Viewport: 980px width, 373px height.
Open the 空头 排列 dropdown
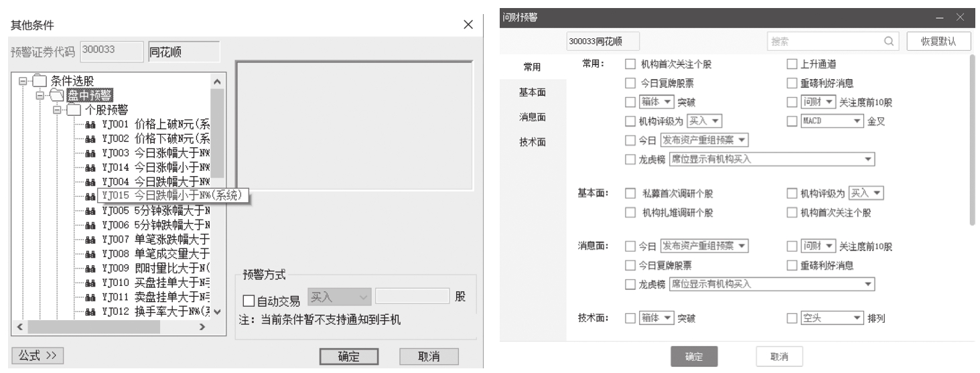832,318
